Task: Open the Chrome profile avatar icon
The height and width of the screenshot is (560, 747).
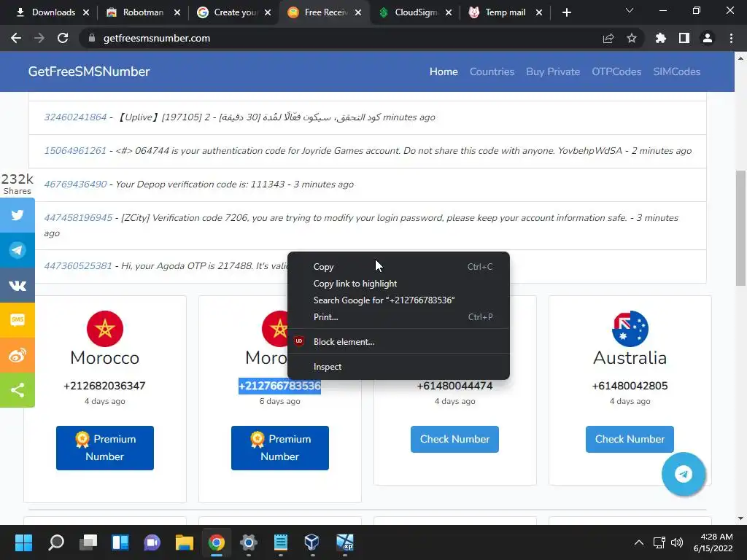Action: (x=707, y=38)
